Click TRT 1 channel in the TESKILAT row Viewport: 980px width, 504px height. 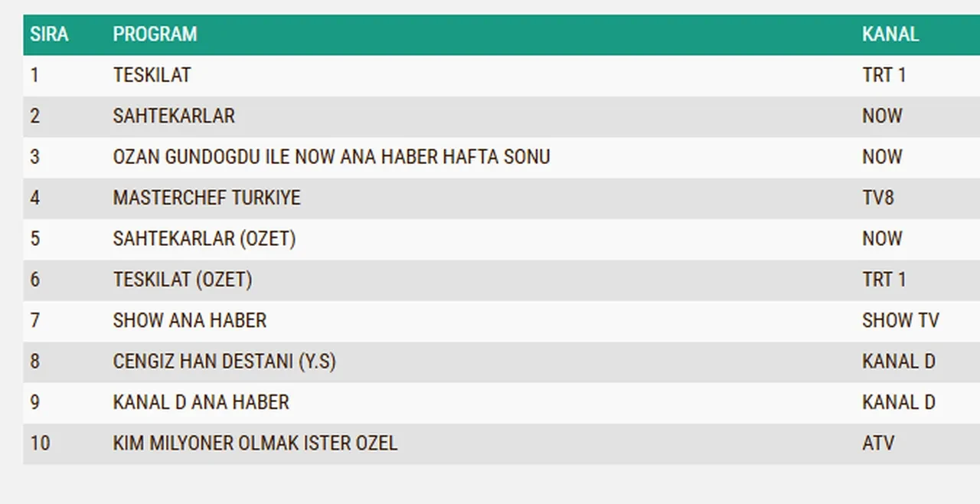click(884, 75)
